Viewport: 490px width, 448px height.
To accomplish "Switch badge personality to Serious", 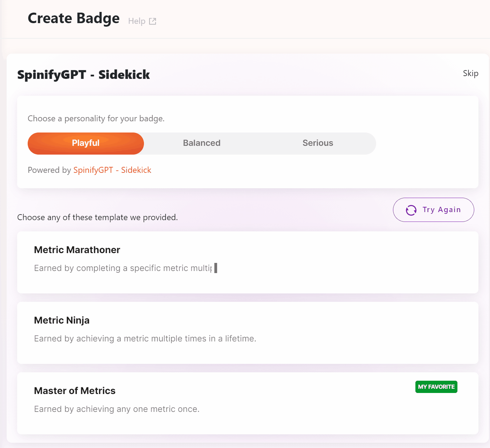I will click(x=317, y=143).
